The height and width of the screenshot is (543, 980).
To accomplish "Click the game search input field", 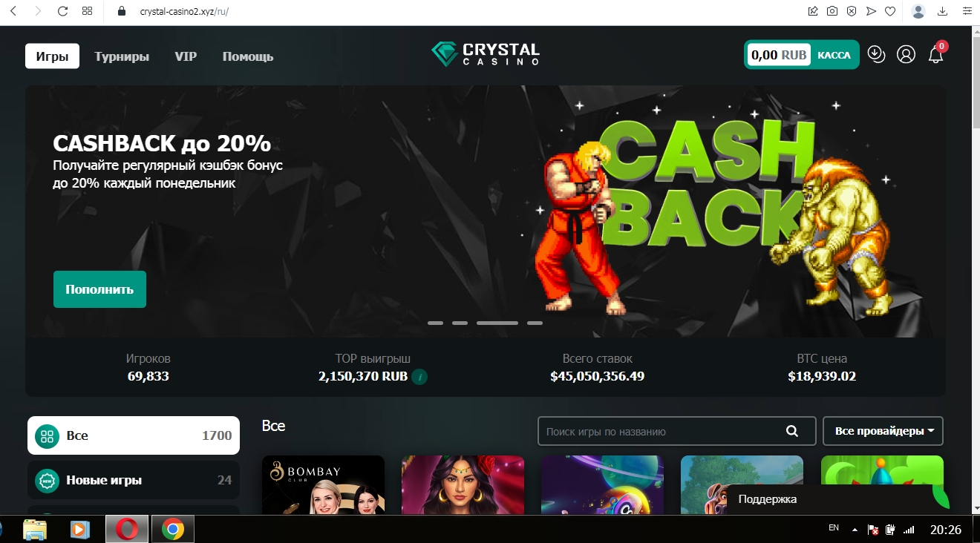I will (662, 431).
